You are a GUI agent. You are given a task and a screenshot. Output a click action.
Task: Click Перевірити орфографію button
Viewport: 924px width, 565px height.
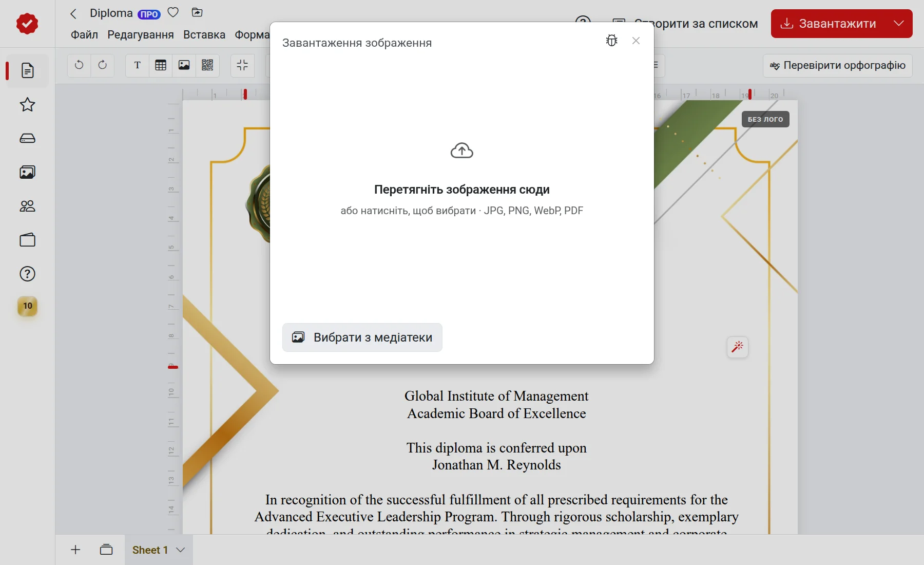[x=838, y=66]
